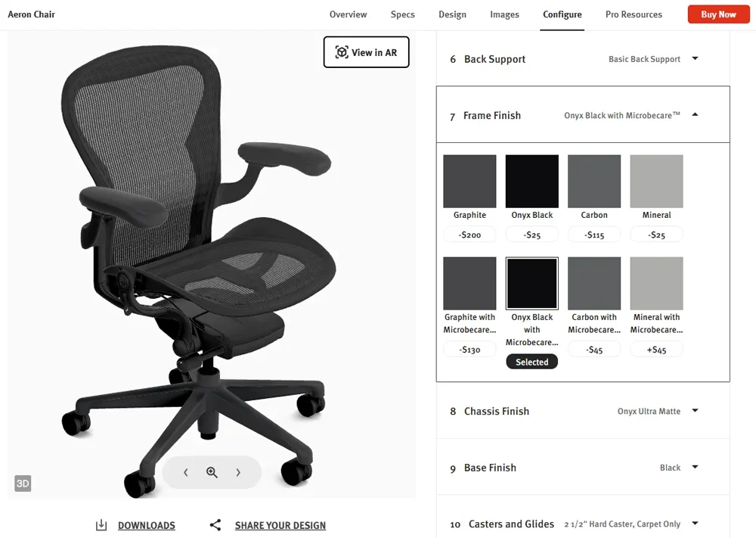Image resolution: width=756 pixels, height=538 pixels.
Task: Expand the Back Support dropdown
Action: [695, 58]
